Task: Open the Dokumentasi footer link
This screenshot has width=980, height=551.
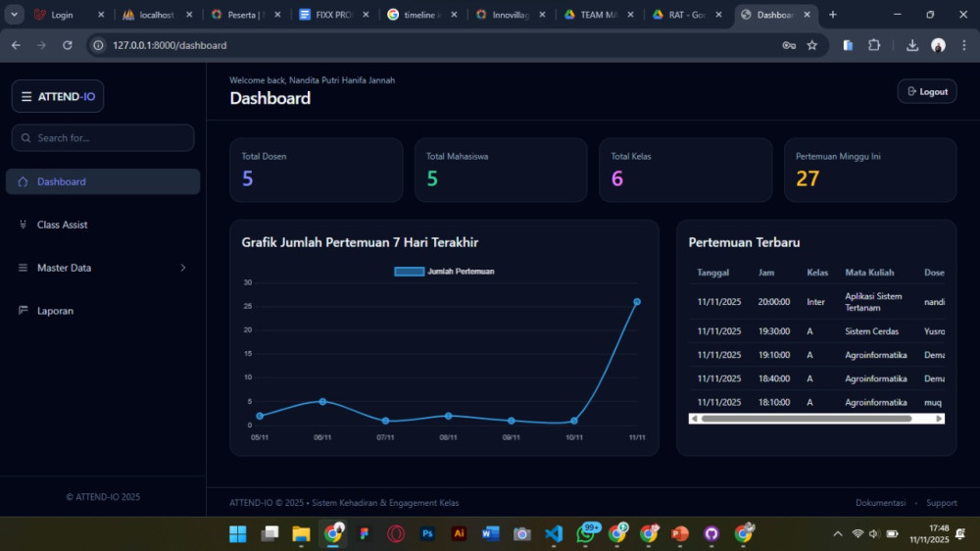Action: [x=880, y=503]
